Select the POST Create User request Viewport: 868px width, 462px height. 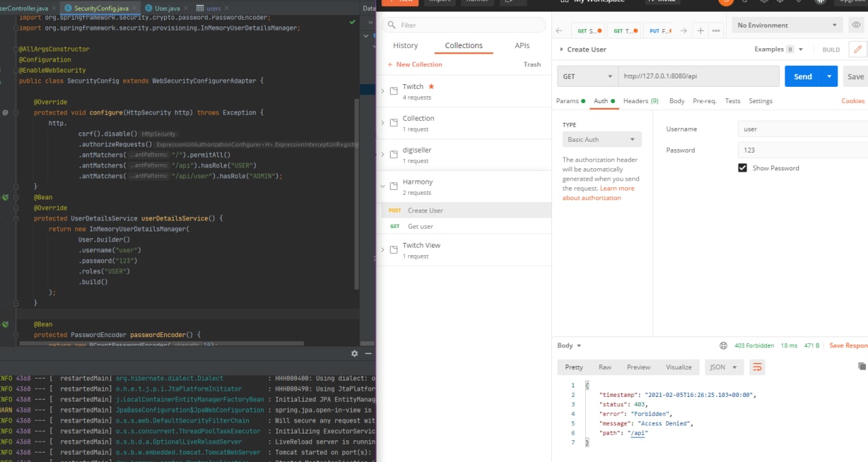464,210
